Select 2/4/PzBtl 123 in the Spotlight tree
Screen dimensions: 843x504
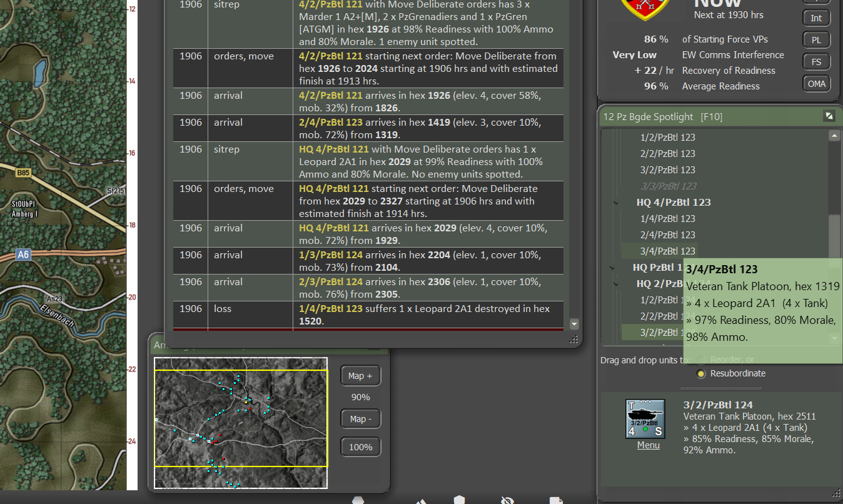point(668,235)
